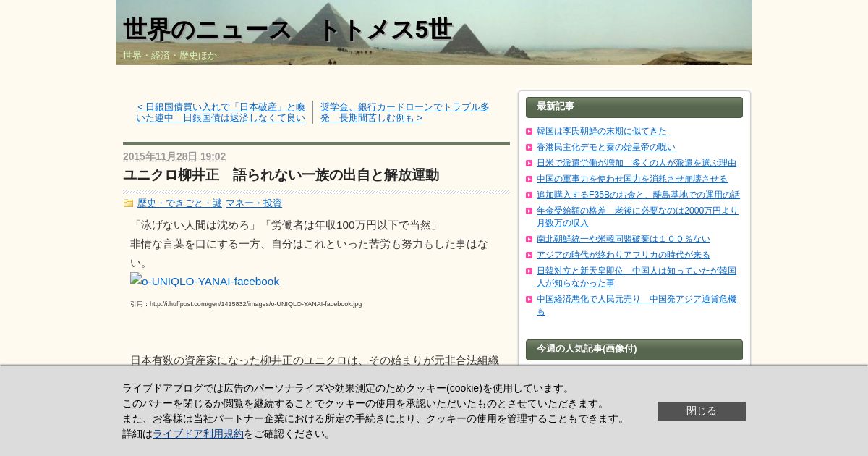Click bullet icon beside 中国の軍事力を使わせ

529,180
